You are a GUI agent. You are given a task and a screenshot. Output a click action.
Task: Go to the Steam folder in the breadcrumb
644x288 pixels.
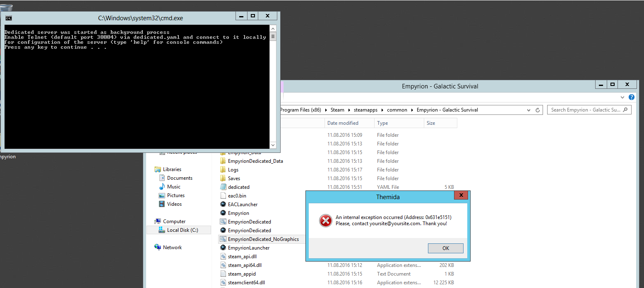pos(337,110)
